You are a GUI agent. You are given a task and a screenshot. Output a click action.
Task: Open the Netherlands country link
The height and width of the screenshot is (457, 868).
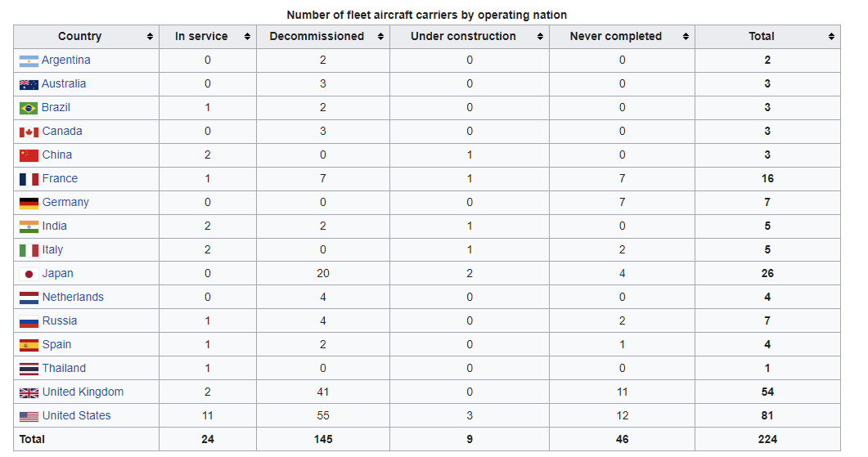click(73, 297)
